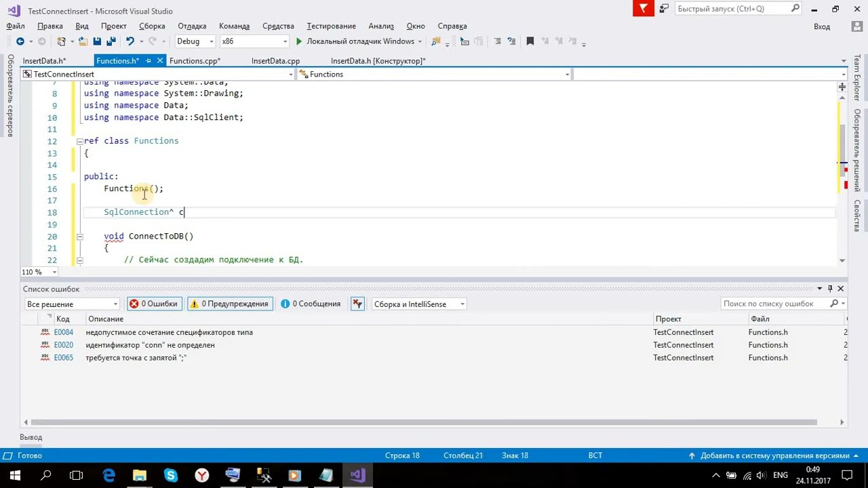Click the Вход sign-in link
Viewport: 868px width, 488px height.
(822, 26)
